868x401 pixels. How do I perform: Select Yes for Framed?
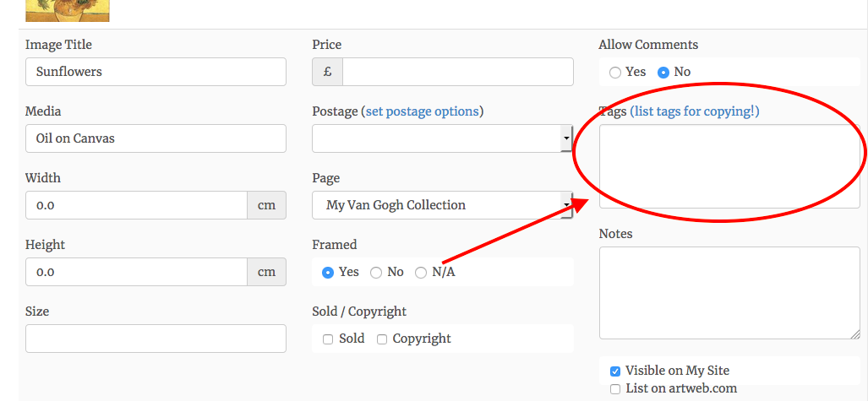(x=328, y=273)
